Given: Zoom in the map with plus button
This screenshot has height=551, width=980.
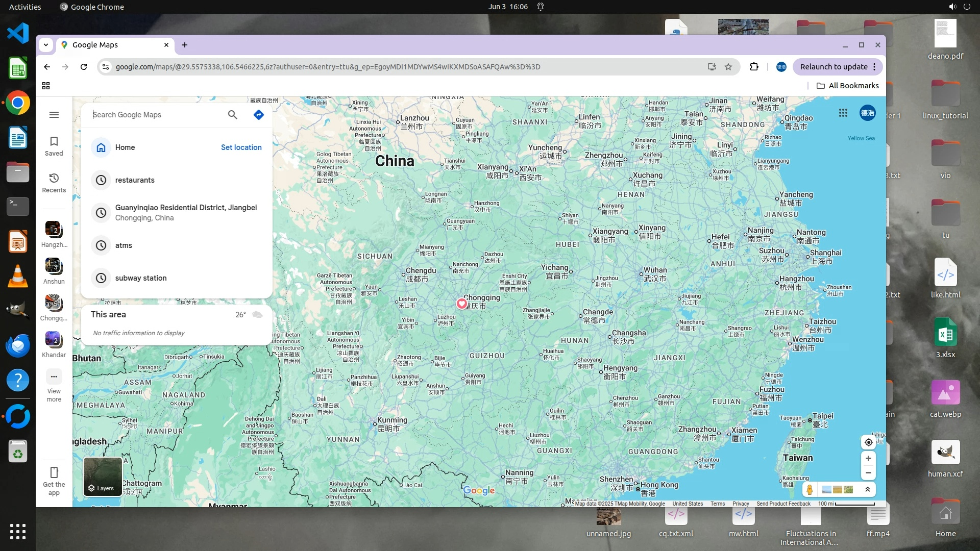Looking at the screenshot, I should tap(868, 458).
